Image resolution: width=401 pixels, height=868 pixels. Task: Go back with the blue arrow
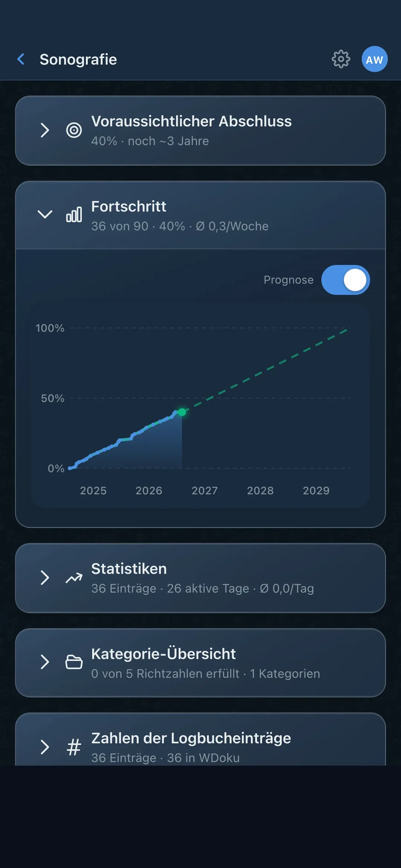pos(21,59)
